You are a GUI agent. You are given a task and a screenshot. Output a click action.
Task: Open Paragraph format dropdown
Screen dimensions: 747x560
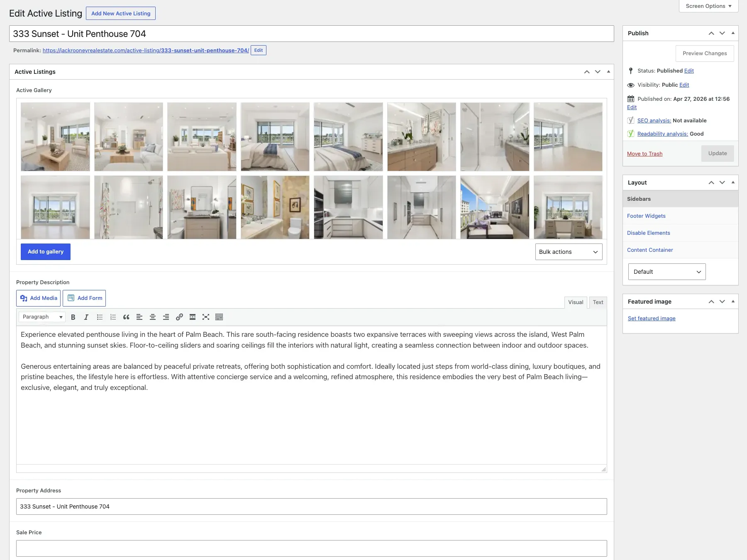point(42,317)
